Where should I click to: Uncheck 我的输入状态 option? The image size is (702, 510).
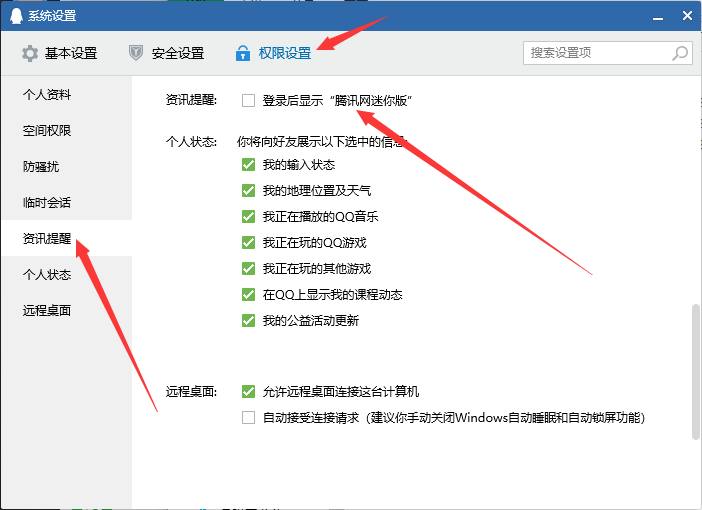pos(249,165)
